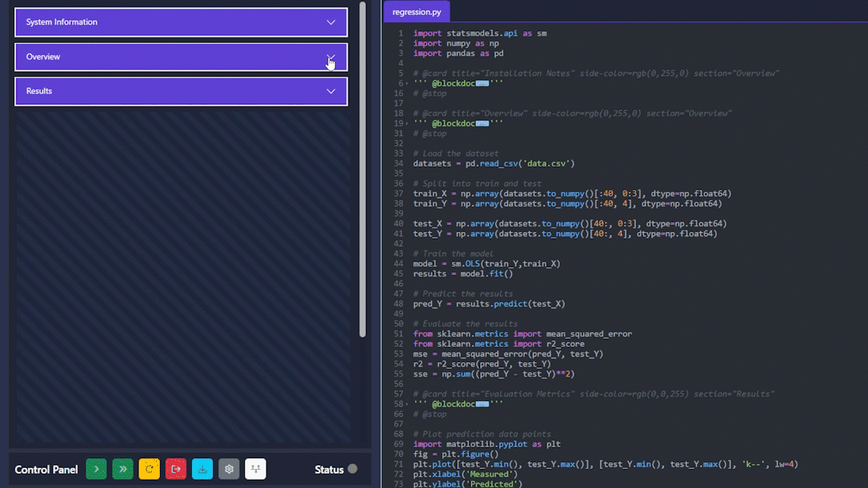Click the test_Y assignment line
The width and height of the screenshot is (868, 488).
click(x=566, y=234)
